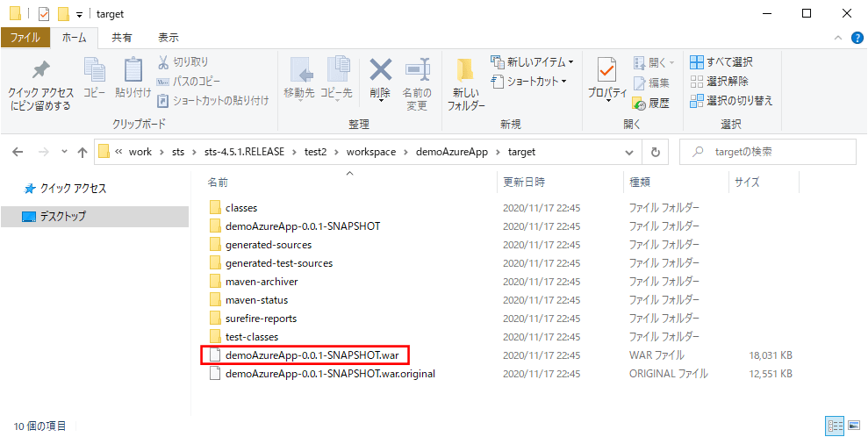
Task: Choose Copy path (パスのコピー)
Action: (x=188, y=82)
